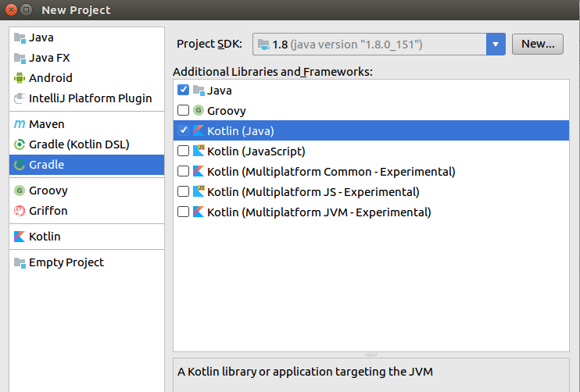Click the Java framework folder icon
This screenshot has width=580, height=392.
click(199, 91)
